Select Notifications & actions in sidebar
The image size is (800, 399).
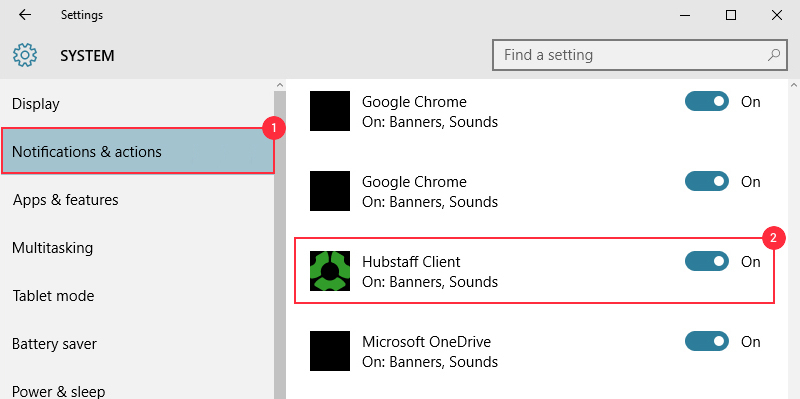pyautogui.click(x=138, y=152)
